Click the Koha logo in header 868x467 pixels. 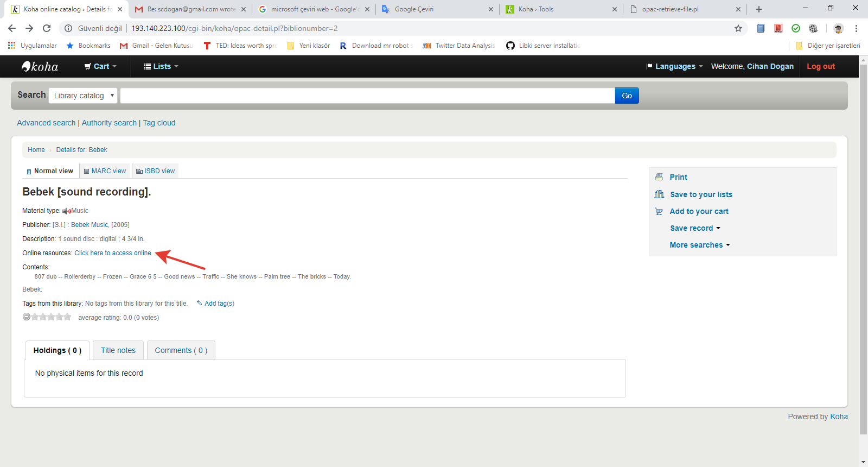40,66
